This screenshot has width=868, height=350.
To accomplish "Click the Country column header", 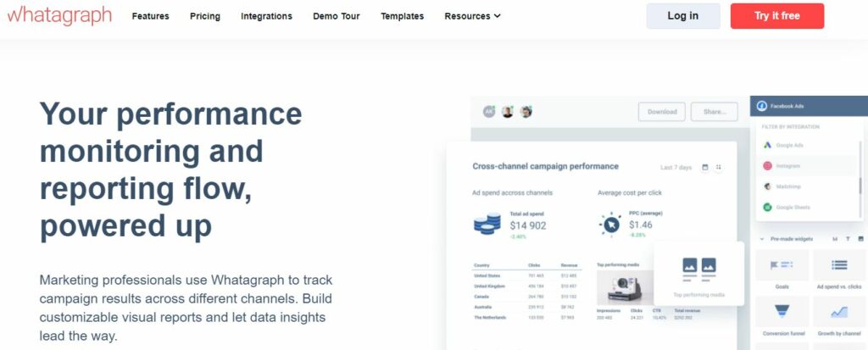I will tap(481, 265).
